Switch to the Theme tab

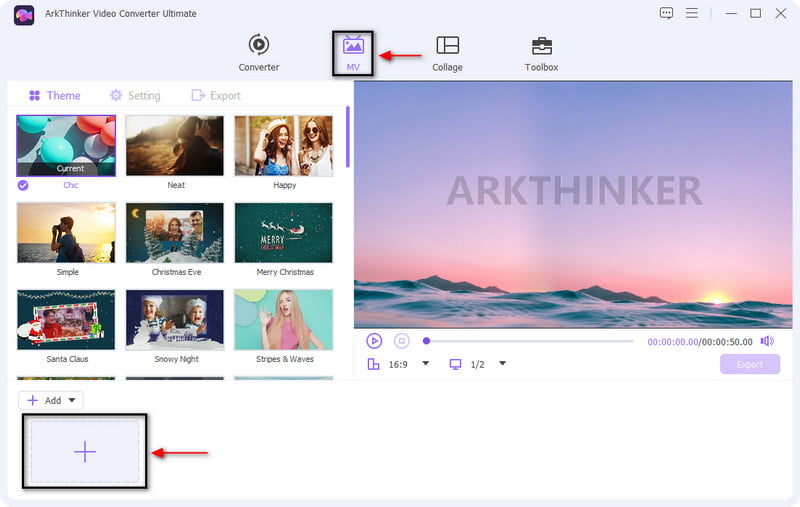55,95
